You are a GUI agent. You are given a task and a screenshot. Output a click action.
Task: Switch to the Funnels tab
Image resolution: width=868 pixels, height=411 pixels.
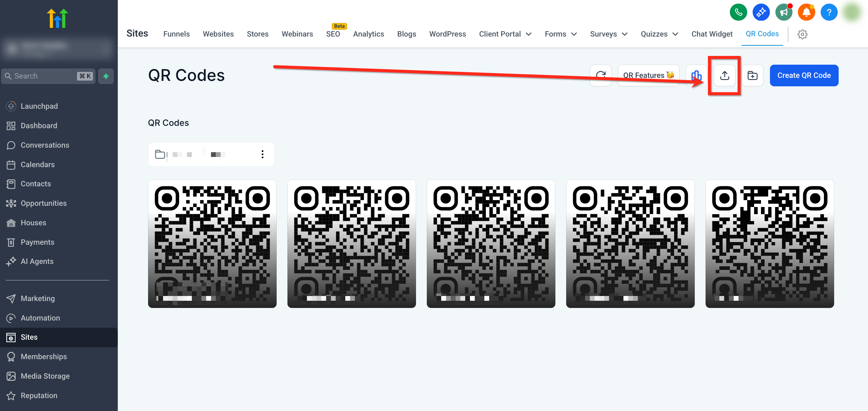click(x=176, y=34)
